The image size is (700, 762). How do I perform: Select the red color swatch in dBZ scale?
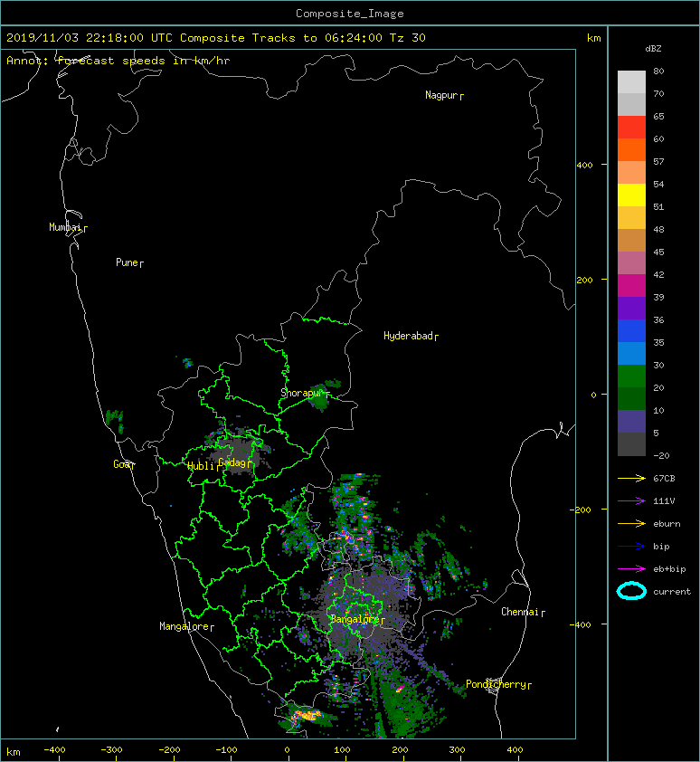tap(631, 128)
